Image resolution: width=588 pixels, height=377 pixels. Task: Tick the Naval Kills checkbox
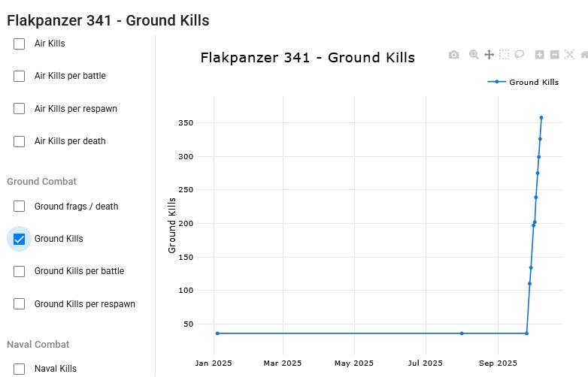tap(20, 369)
